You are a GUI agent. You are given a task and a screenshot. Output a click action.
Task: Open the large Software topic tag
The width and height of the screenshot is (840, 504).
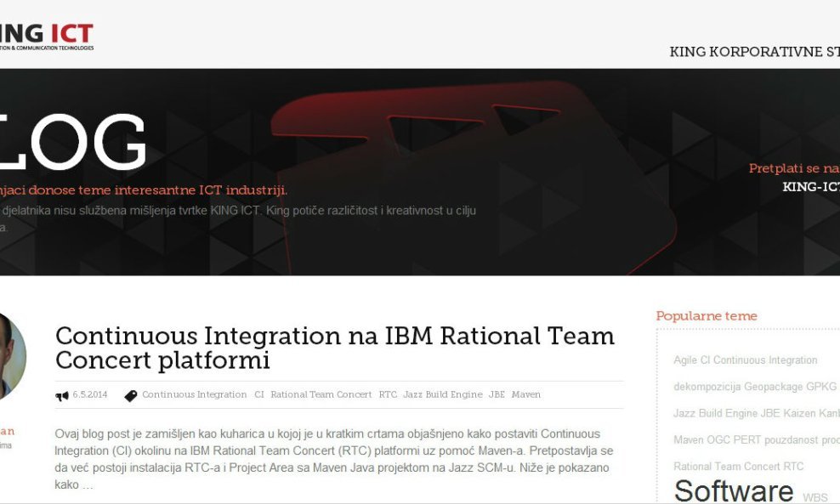click(x=734, y=490)
